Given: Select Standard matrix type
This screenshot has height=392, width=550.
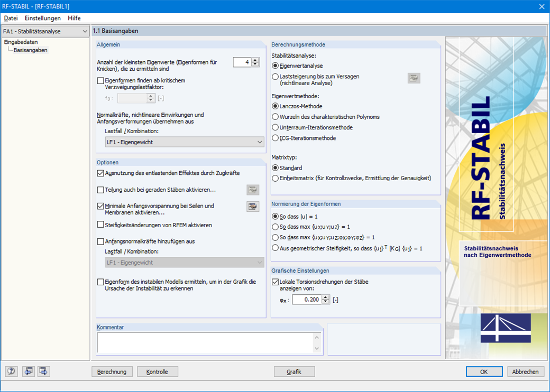Looking at the screenshot, I should tap(276, 168).
